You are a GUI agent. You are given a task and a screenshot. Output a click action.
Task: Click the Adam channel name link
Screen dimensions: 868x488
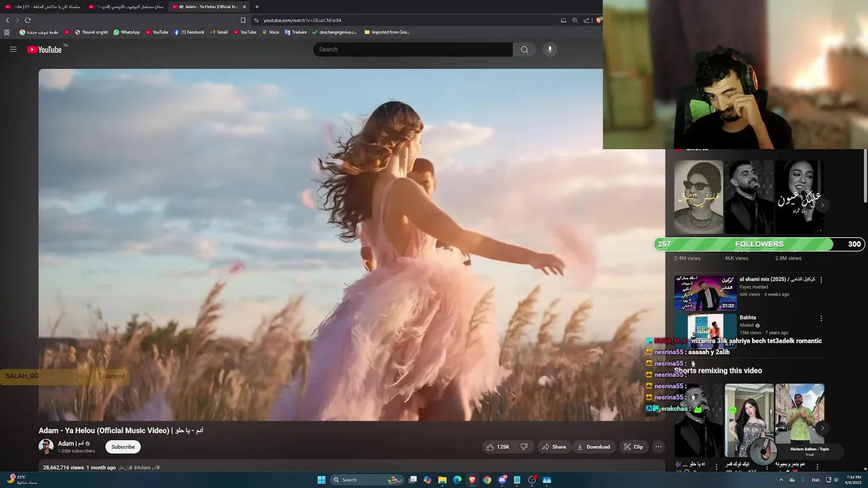(x=71, y=443)
